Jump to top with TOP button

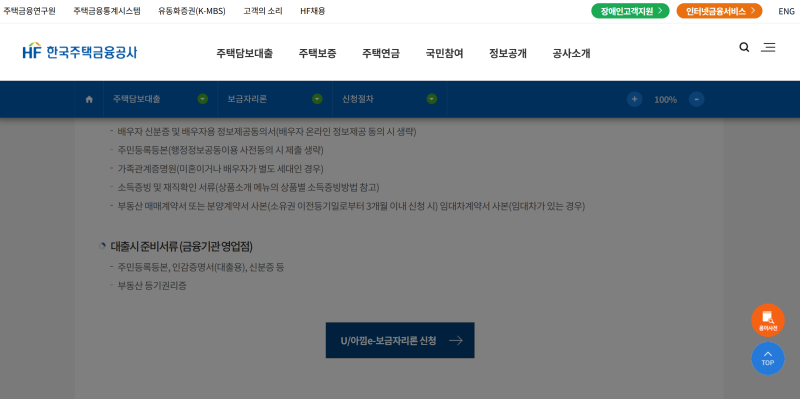click(x=768, y=358)
